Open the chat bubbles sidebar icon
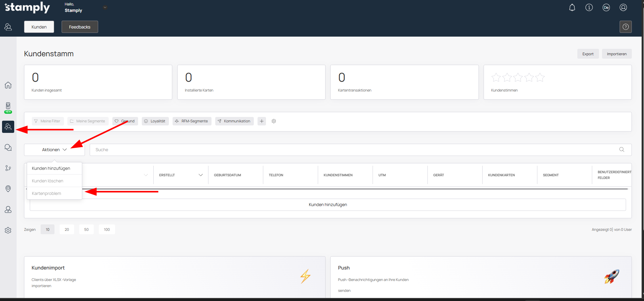Image resolution: width=644 pixels, height=301 pixels. tap(8, 147)
